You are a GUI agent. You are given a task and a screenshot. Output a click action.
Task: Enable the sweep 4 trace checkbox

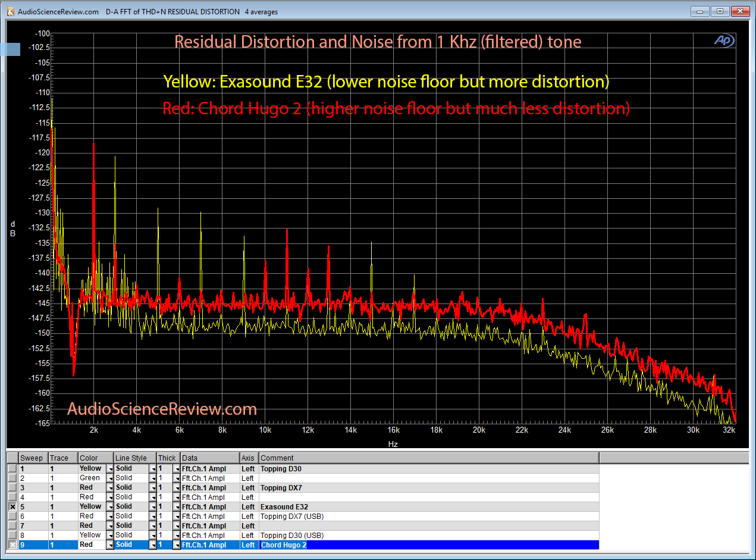12,497
